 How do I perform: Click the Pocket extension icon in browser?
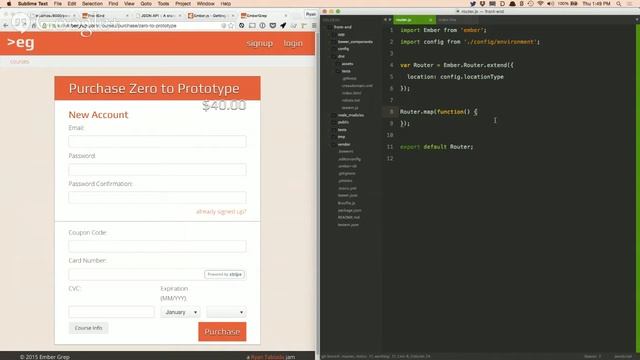click(273, 26)
